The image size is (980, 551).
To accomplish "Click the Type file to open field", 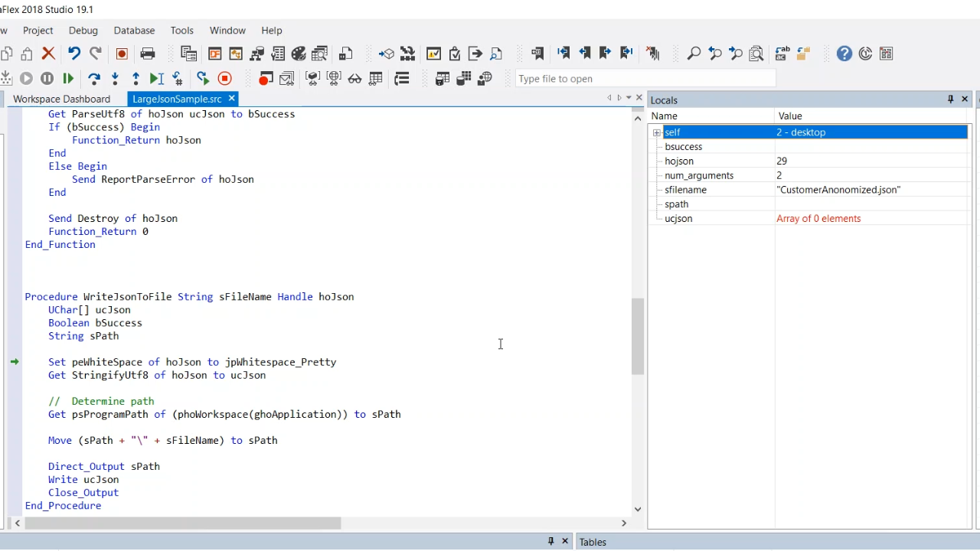I will pos(645,79).
